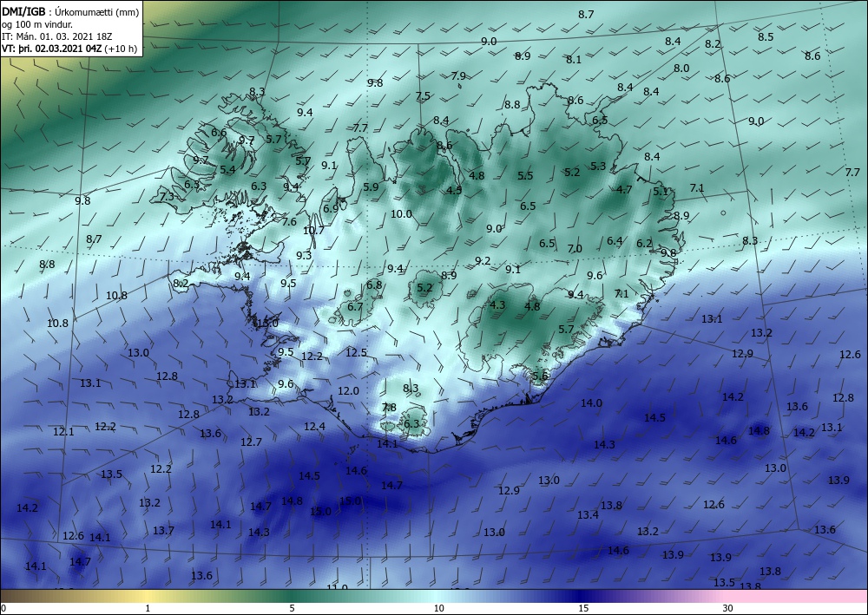The height and width of the screenshot is (615, 868).
Task: Click the 'IT: Mán. 01. 03. 2021 18Z' line
Action: 57,36
